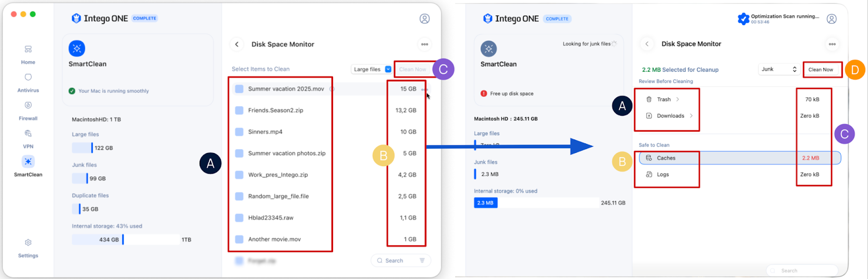Click the Search field in right window
Screen dimensions: 868x279
click(x=802, y=270)
